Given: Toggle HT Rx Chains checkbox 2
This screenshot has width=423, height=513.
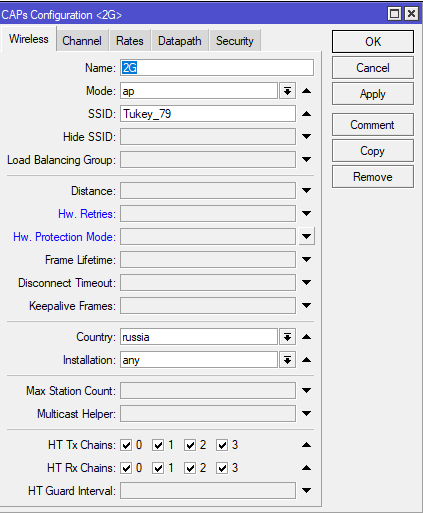Looking at the screenshot, I should [190, 468].
